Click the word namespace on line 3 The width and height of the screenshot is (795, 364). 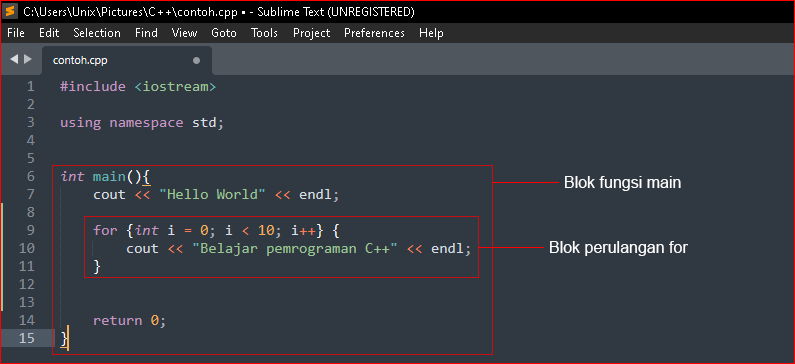coord(147,123)
